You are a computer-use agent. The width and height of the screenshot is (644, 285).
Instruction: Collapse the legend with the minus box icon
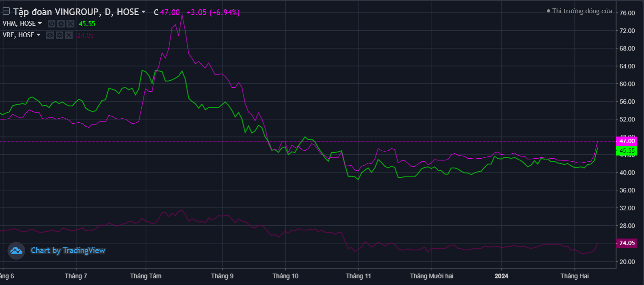6,12
